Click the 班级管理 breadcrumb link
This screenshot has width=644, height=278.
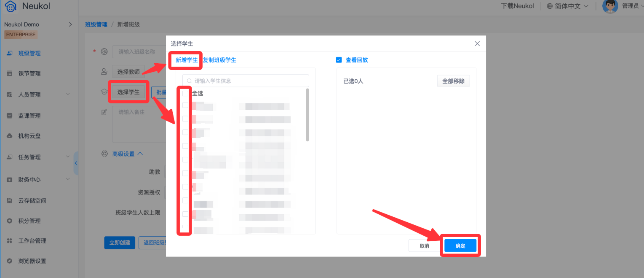(x=96, y=24)
